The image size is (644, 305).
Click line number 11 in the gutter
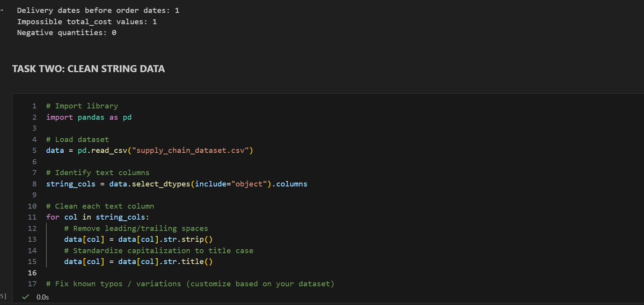(32, 217)
